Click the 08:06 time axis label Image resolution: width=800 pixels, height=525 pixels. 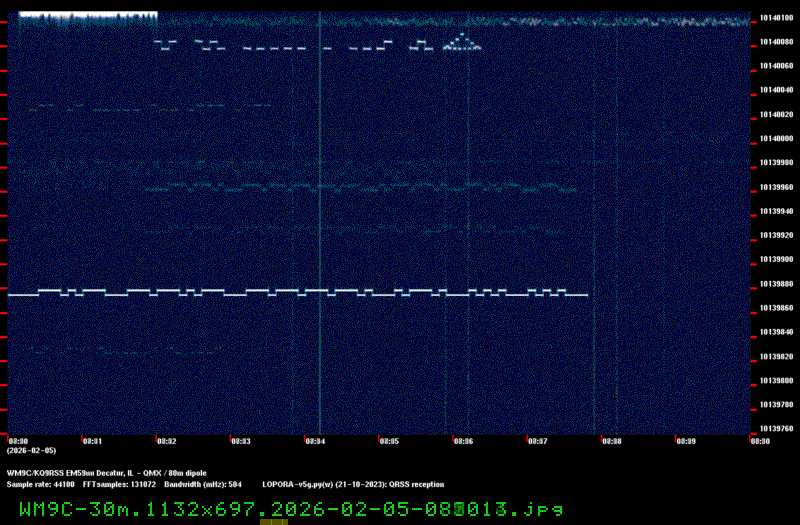coord(463,440)
